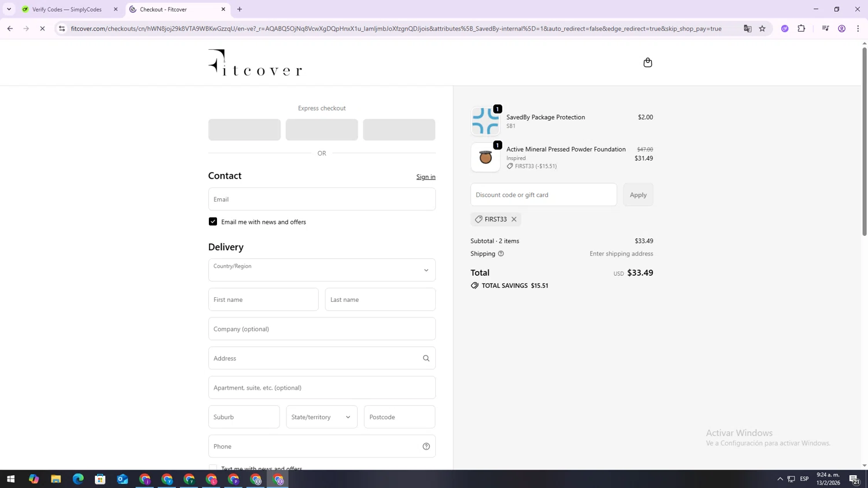Click the ESP language indicator in tray

pos(804,479)
